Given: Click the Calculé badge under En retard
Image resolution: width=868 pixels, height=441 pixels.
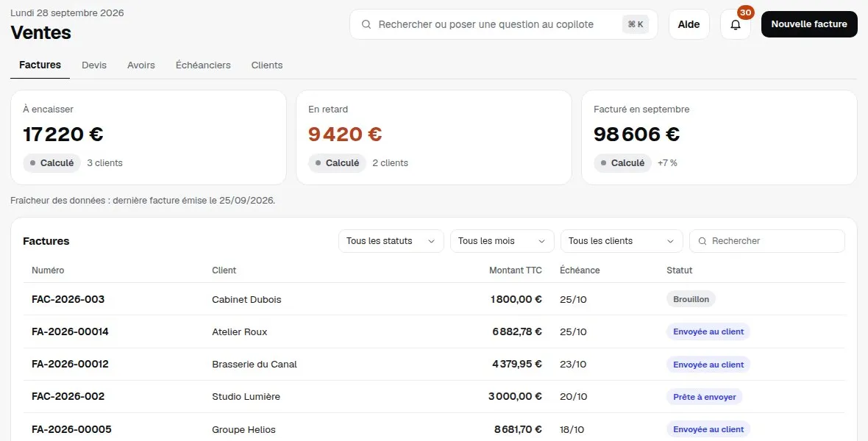Looking at the screenshot, I should coord(337,163).
